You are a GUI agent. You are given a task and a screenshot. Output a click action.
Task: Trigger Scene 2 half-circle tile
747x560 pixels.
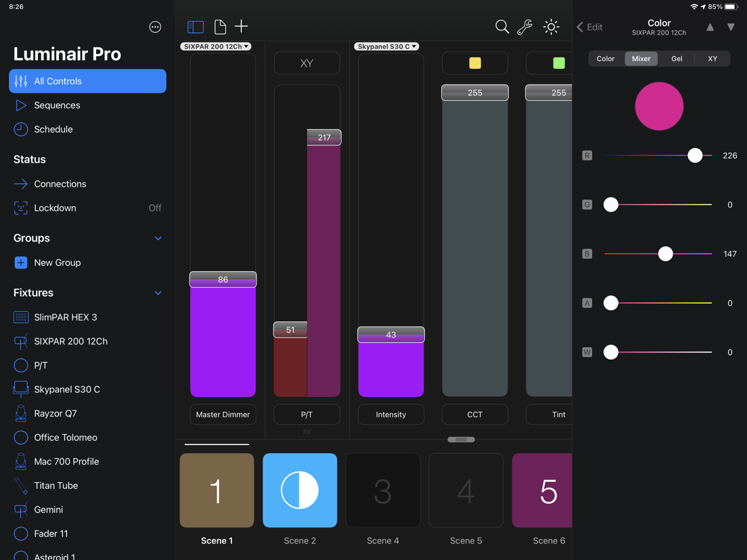(x=300, y=490)
